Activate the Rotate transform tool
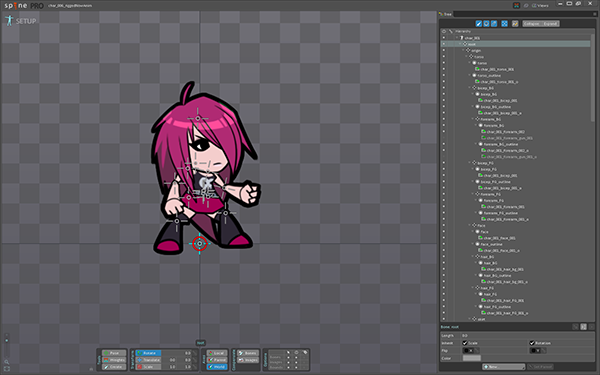Image resolution: width=600 pixels, height=375 pixels. click(x=148, y=353)
